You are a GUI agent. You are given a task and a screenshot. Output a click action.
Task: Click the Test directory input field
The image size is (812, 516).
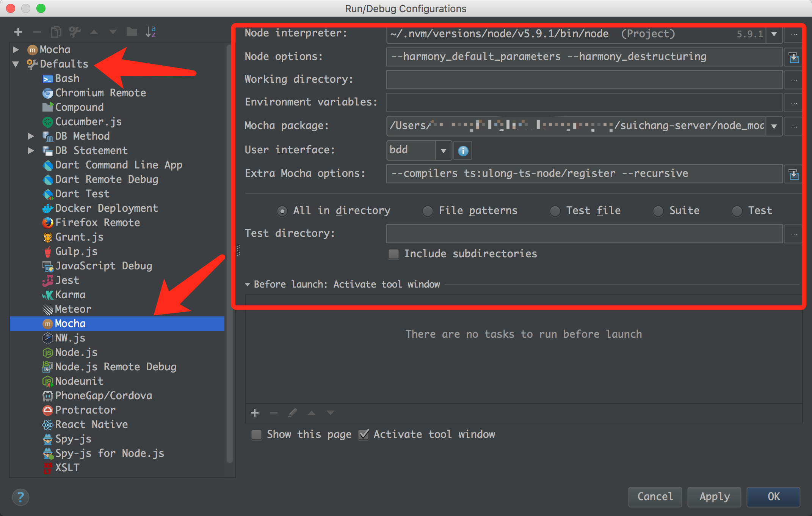[x=584, y=234]
